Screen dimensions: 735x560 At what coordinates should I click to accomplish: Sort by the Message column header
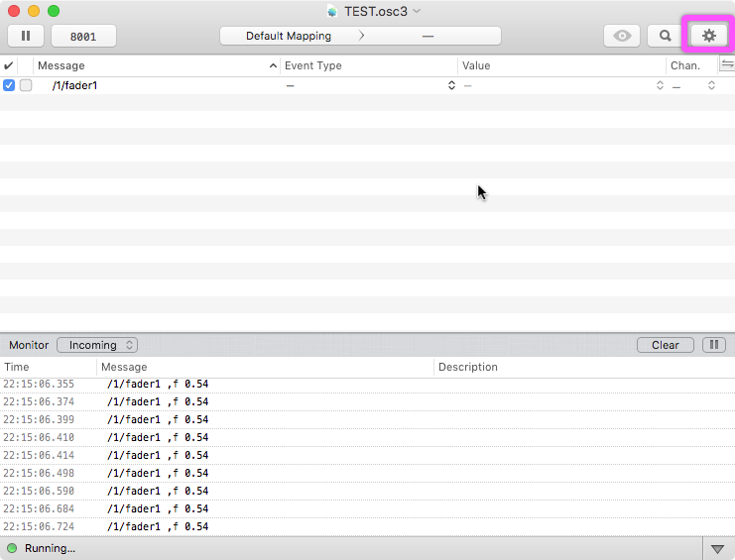click(x=149, y=65)
